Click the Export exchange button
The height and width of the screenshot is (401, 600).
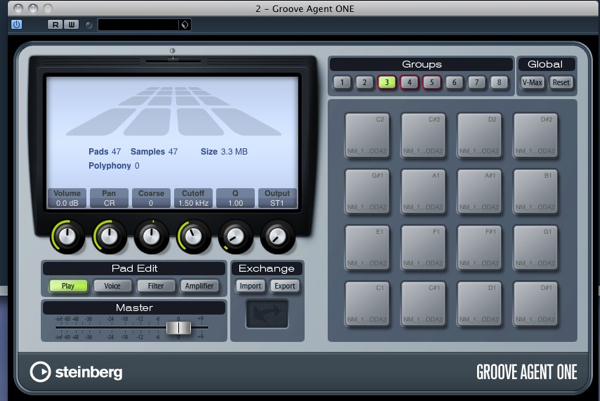(285, 286)
